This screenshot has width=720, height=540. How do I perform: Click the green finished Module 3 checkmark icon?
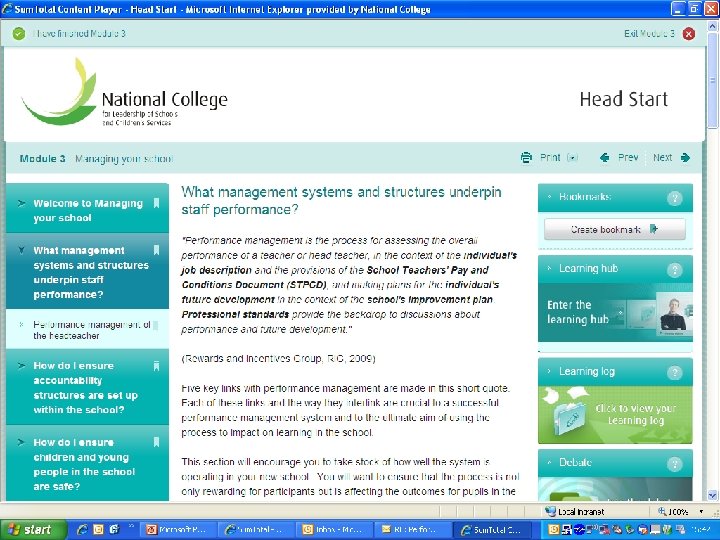19,34
